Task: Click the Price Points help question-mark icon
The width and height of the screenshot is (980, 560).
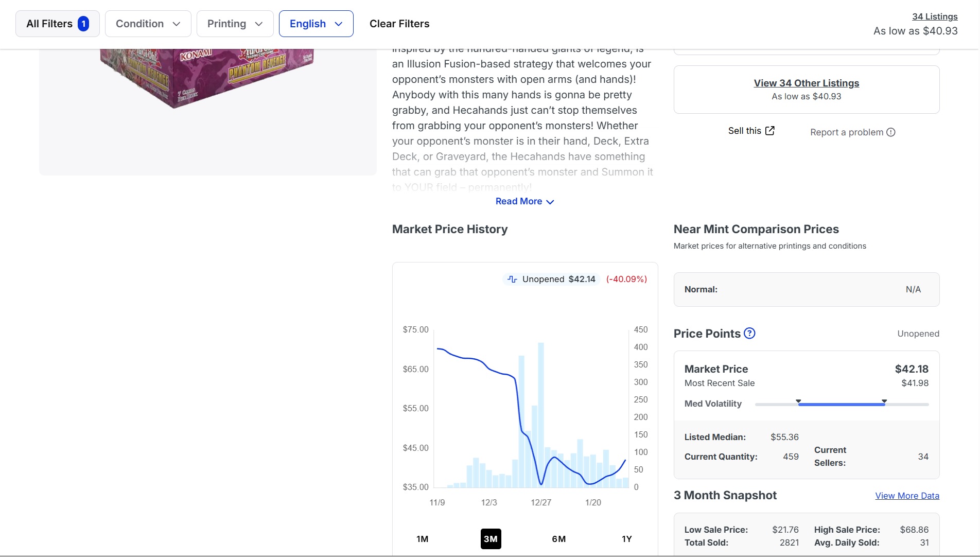Action: click(750, 334)
